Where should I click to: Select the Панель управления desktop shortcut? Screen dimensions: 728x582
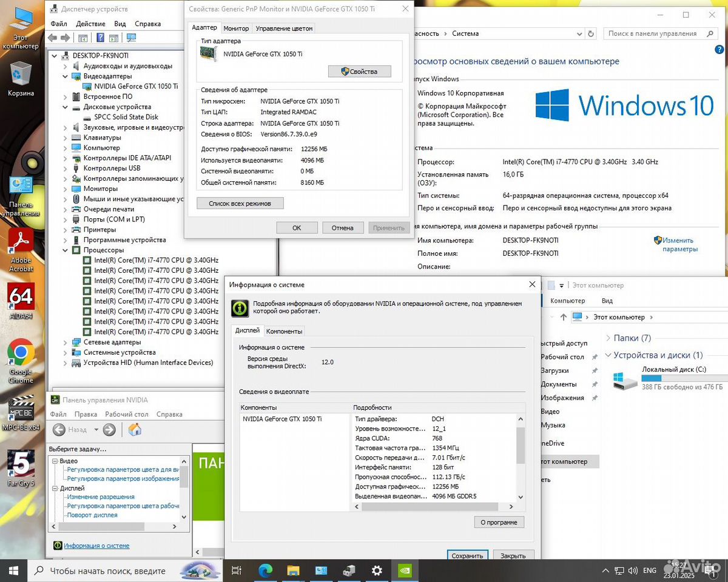coord(21,195)
